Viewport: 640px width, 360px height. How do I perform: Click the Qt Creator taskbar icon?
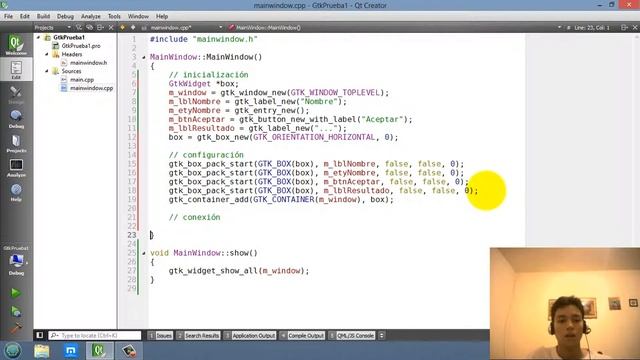click(99, 351)
